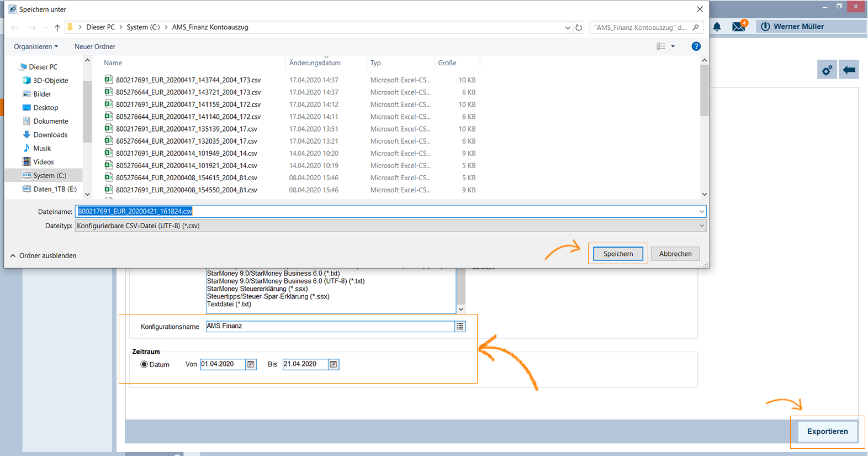Click the Dateiname input field
The image size is (868, 456).
[387, 211]
